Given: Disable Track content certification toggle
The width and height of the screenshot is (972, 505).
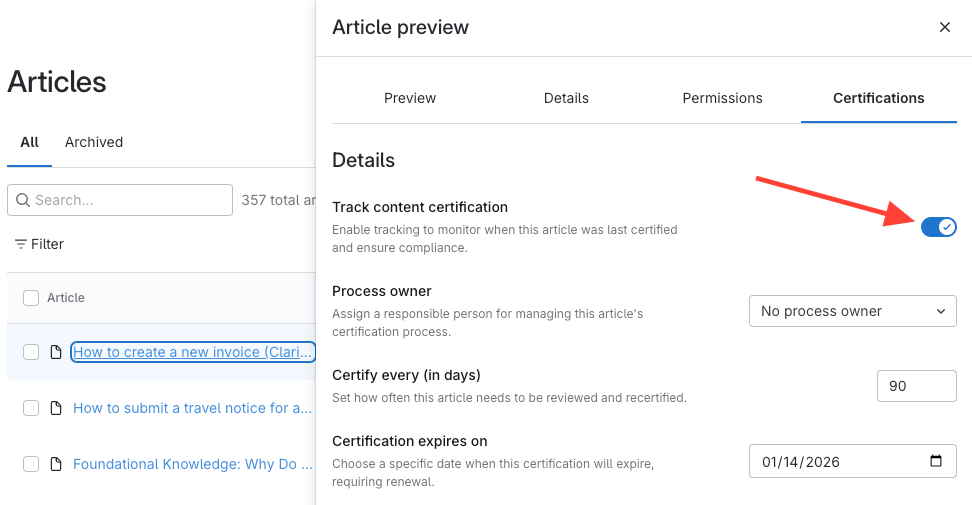Looking at the screenshot, I should point(938,227).
